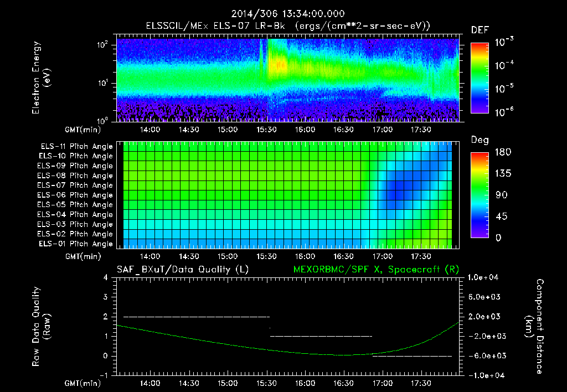Select the ELS-01 Pitch Angle row label
567x392 pixels.
tap(76, 244)
